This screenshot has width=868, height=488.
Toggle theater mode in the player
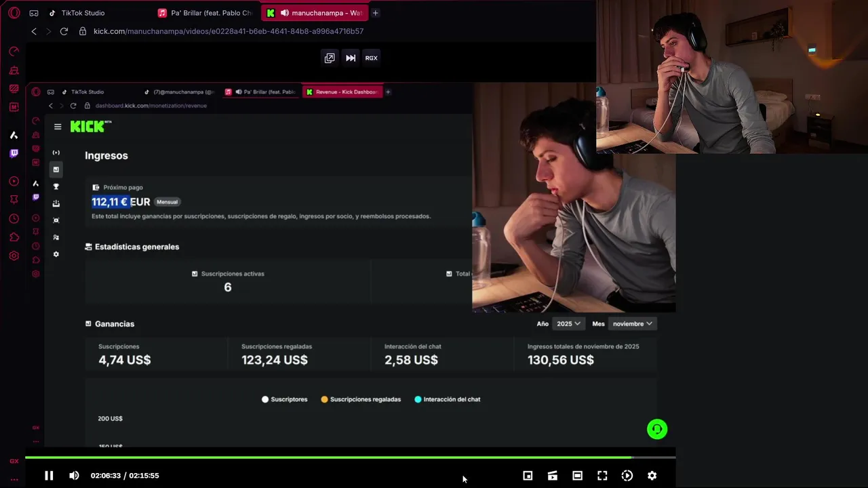pos(577,476)
